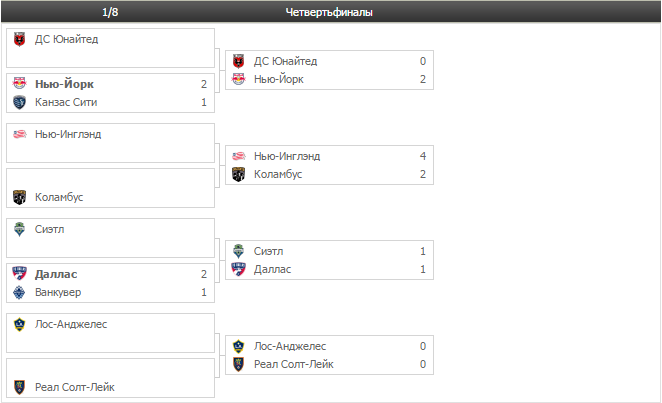Open the Даллас name in the quarterfinals column
The height and width of the screenshot is (403, 662).
coord(274,269)
